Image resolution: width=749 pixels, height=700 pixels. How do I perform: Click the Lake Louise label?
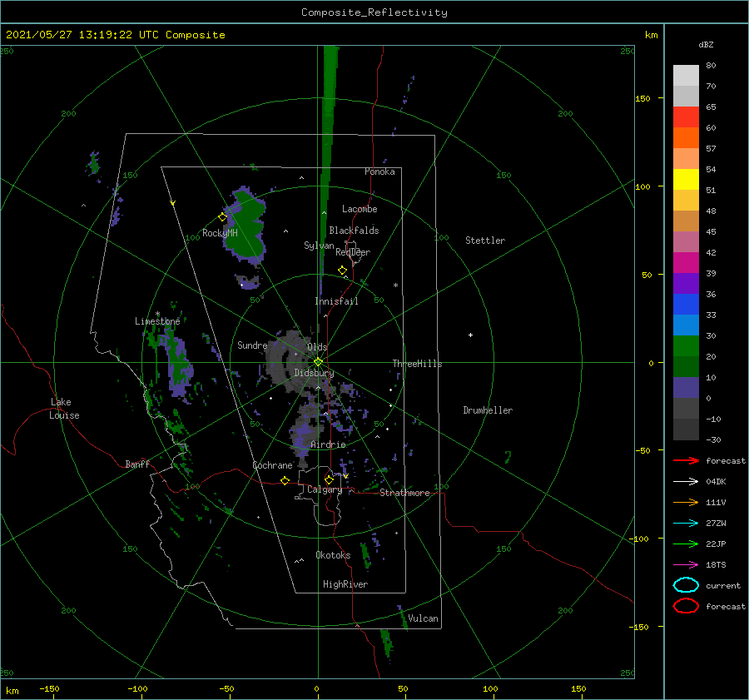[x=64, y=409]
